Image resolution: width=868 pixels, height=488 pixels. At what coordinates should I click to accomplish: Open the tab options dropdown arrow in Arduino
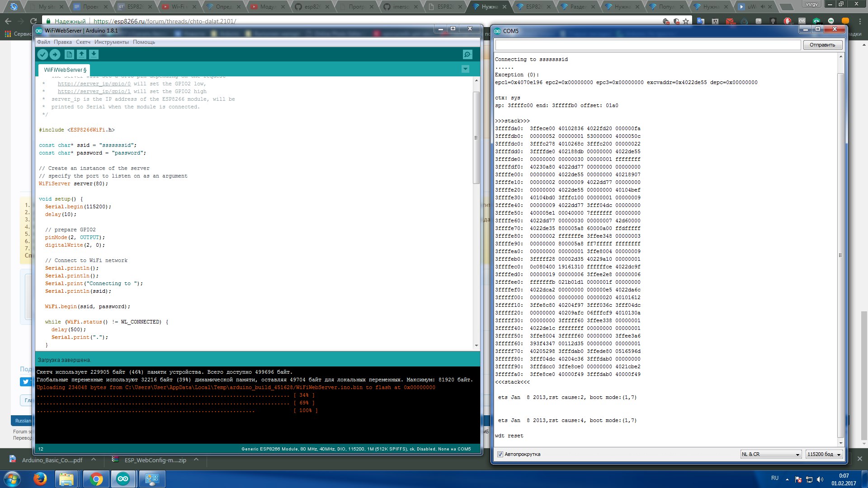[466, 69]
